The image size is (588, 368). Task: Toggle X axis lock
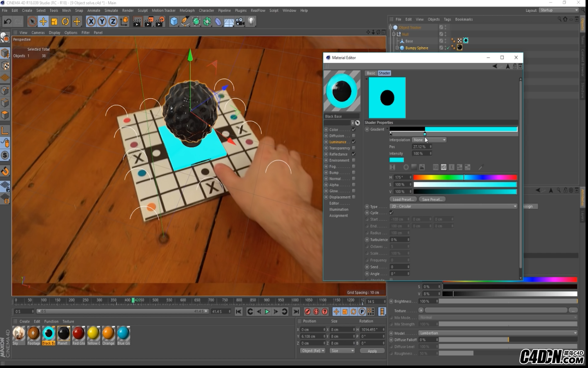[91, 22]
